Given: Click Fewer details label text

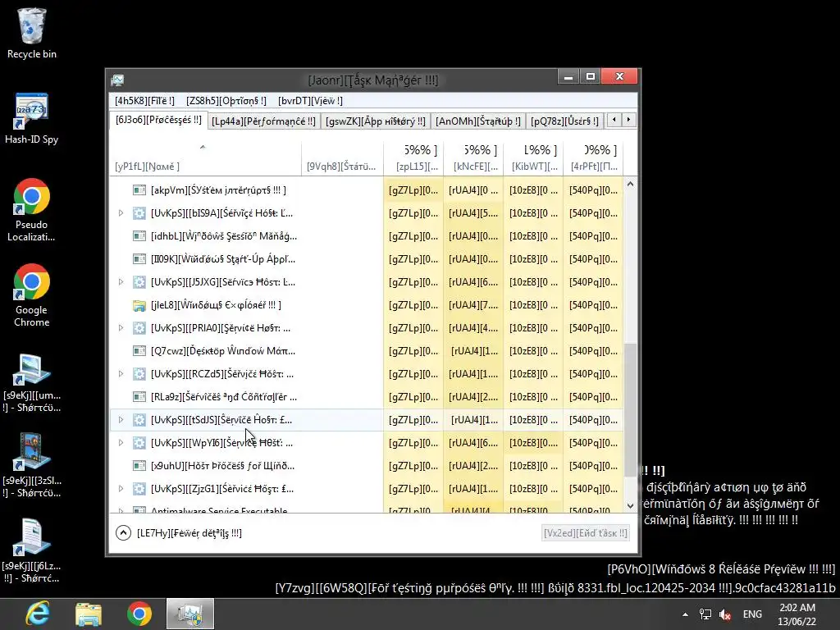Looking at the screenshot, I should tap(189, 533).
